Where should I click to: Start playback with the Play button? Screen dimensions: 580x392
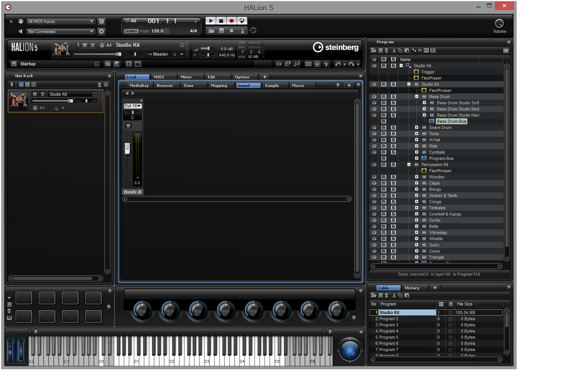(211, 21)
